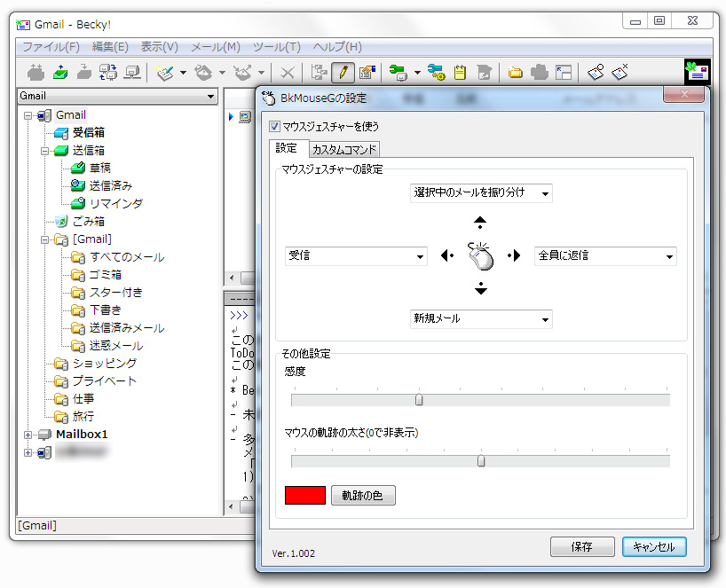Toggle the マウスジェスチャーを使う checkbox
Screen dimensions: 726x588
click(x=275, y=126)
